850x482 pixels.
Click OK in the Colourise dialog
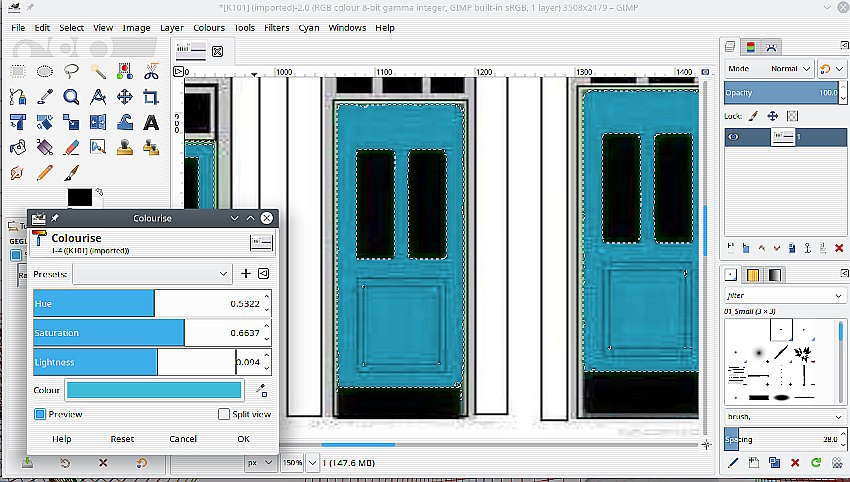tap(243, 439)
